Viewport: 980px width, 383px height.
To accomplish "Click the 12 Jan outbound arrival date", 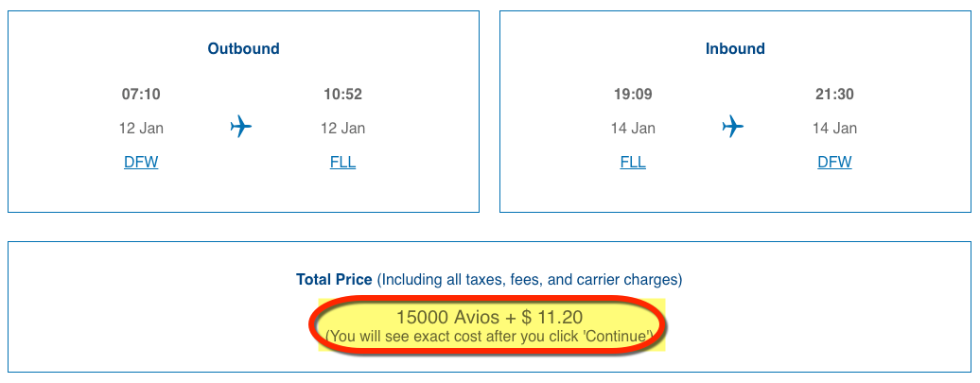I will tap(342, 128).
